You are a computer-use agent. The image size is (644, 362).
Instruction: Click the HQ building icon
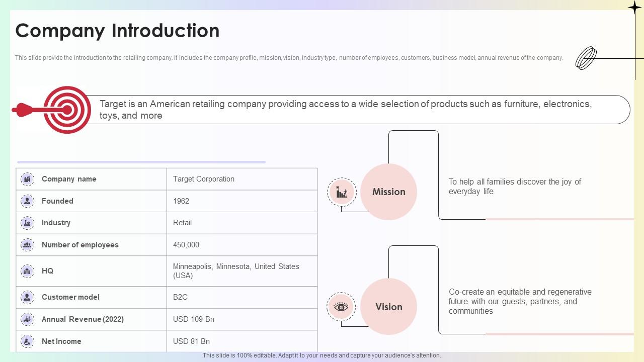27,271
